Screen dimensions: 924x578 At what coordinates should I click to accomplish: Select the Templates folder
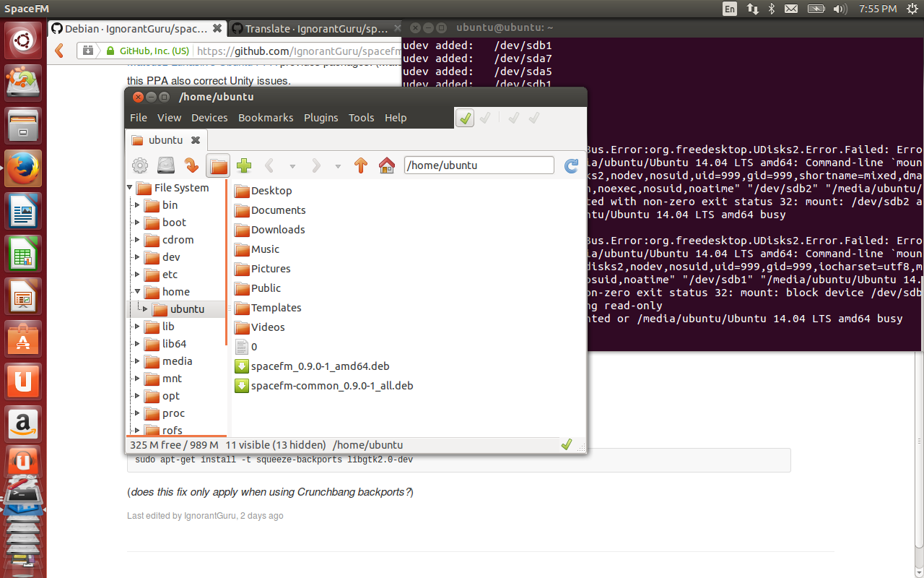268,308
